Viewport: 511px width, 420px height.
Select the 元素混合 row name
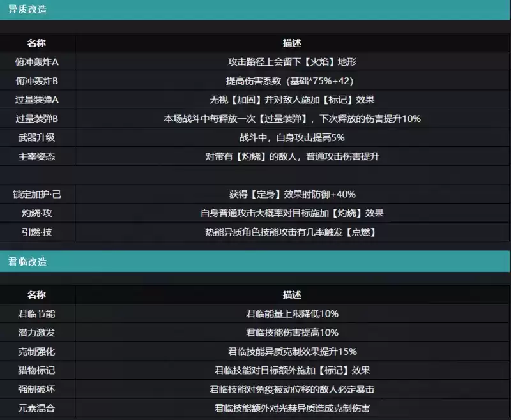pyautogui.click(x=36, y=408)
